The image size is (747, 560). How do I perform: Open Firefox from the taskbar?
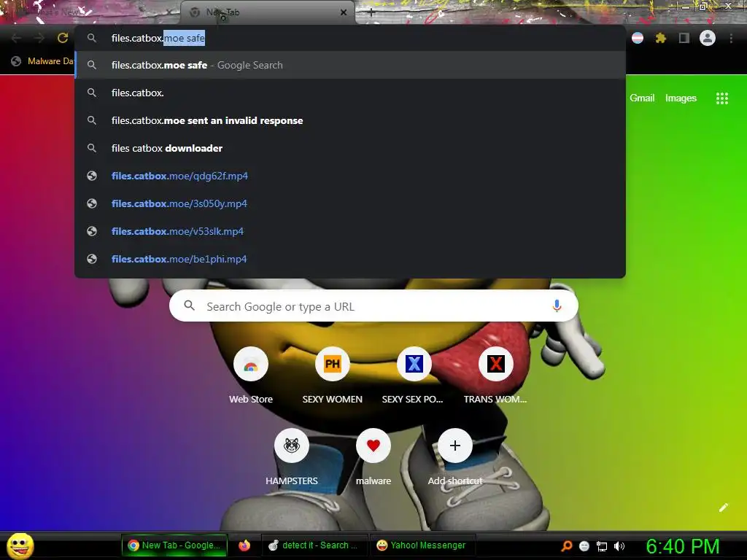tap(244, 545)
